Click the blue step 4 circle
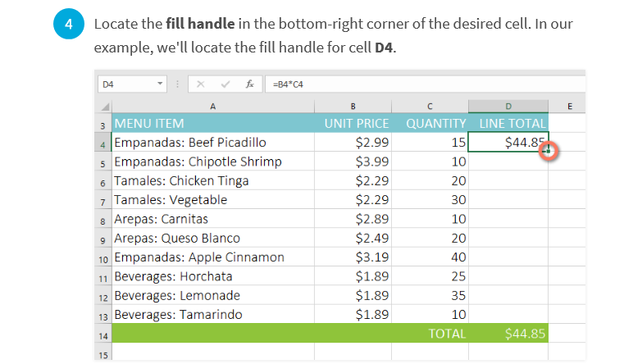 click(69, 24)
